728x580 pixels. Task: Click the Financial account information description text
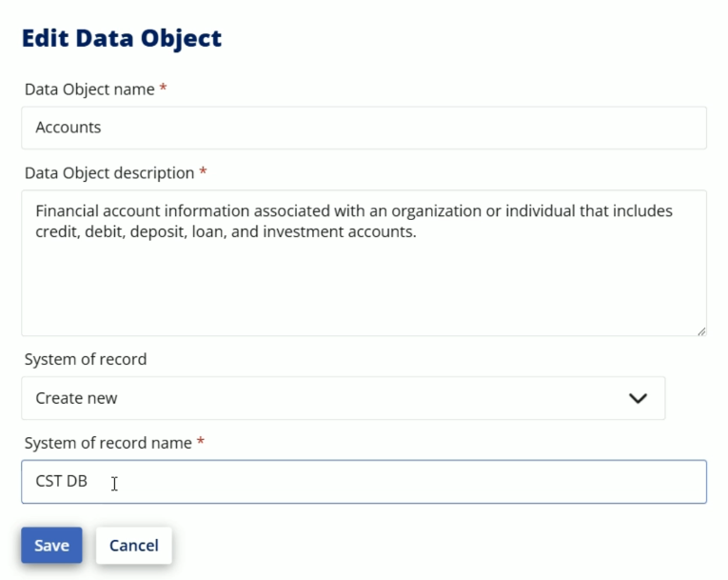(354, 221)
